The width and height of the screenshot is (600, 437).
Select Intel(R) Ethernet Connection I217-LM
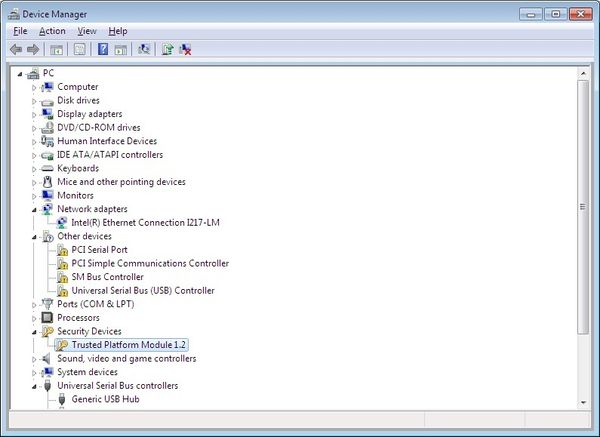143,223
